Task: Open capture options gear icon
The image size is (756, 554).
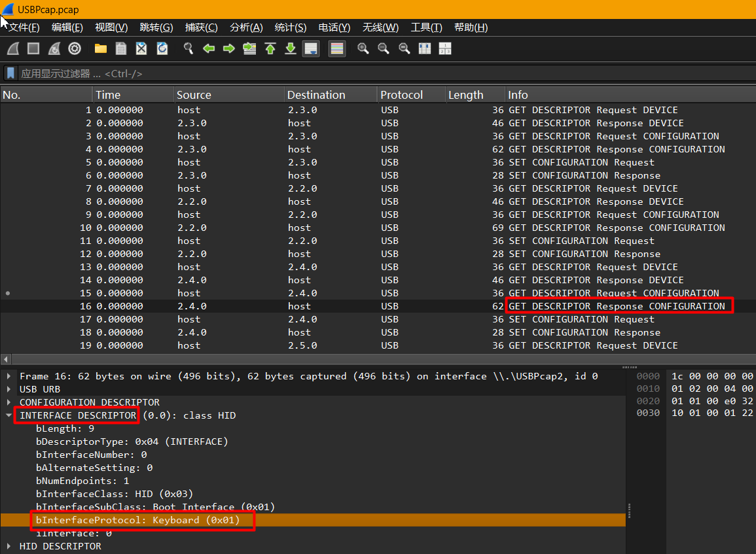Action: [x=75, y=49]
